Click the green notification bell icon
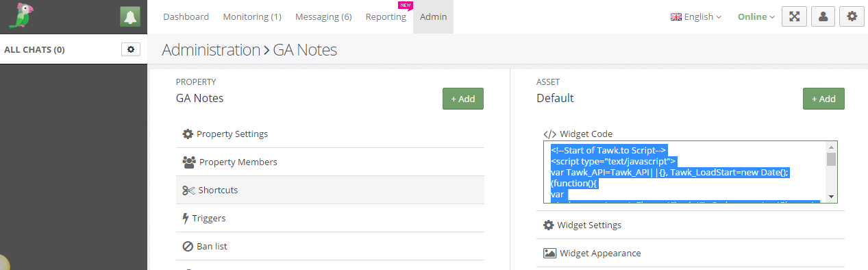 pyautogui.click(x=129, y=16)
